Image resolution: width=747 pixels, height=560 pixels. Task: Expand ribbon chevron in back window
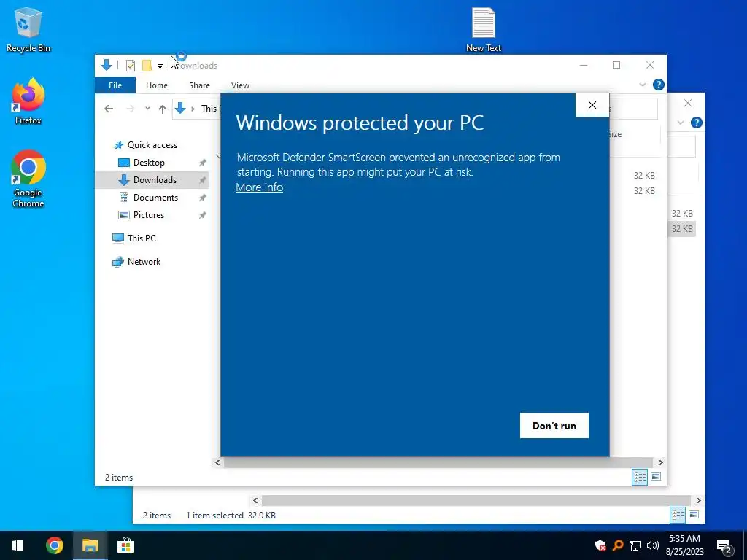pyautogui.click(x=681, y=122)
